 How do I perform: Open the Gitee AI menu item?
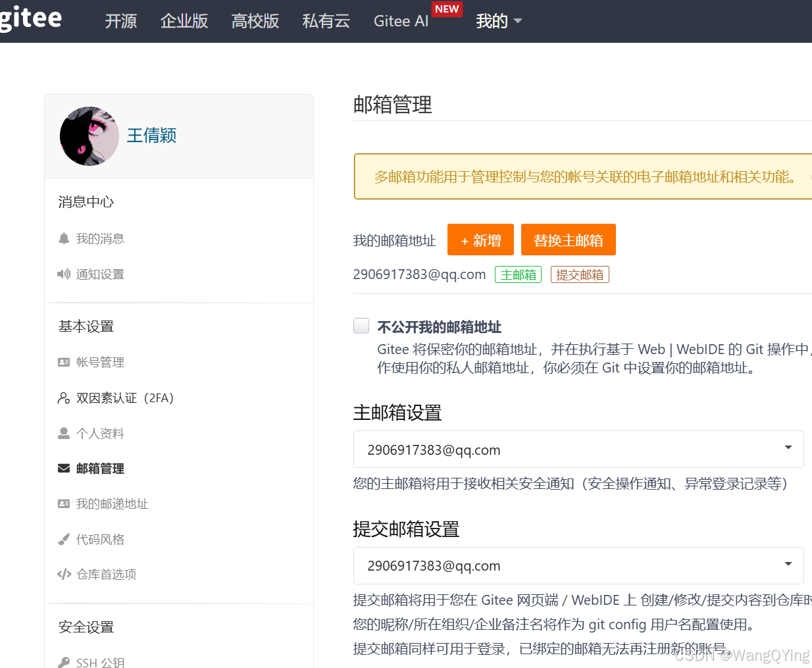[401, 21]
